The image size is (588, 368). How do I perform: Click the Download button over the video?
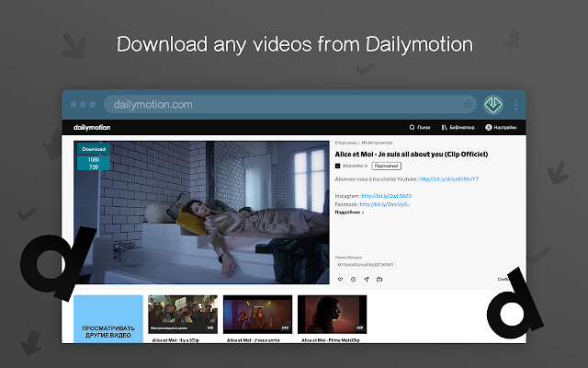point(94,149)
